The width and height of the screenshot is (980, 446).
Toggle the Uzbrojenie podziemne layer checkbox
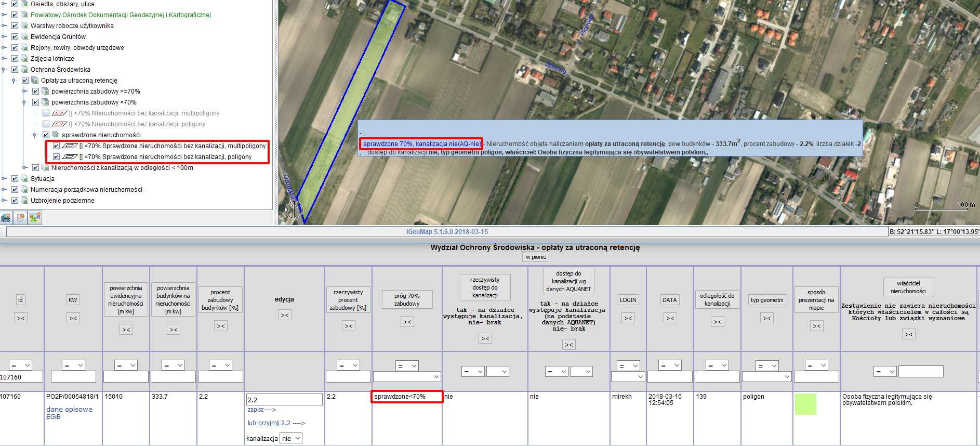tap(15, 201)
